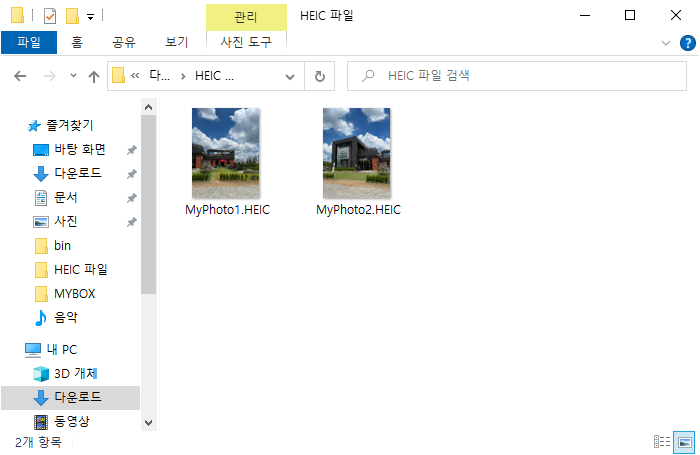This screenshot has width=700, height=455.
Task: Click the Properties checkmark icon in quick access toolbar
Action: [50, 16]
